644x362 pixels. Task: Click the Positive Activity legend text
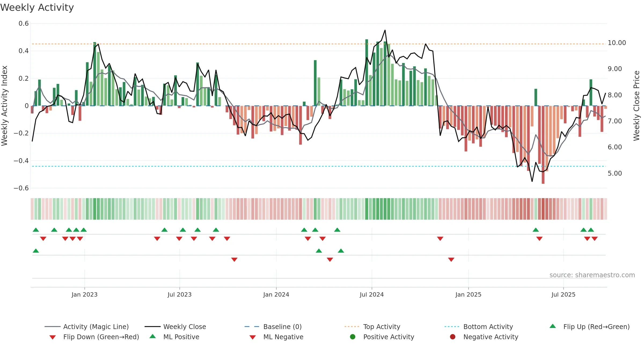[389, 337]
